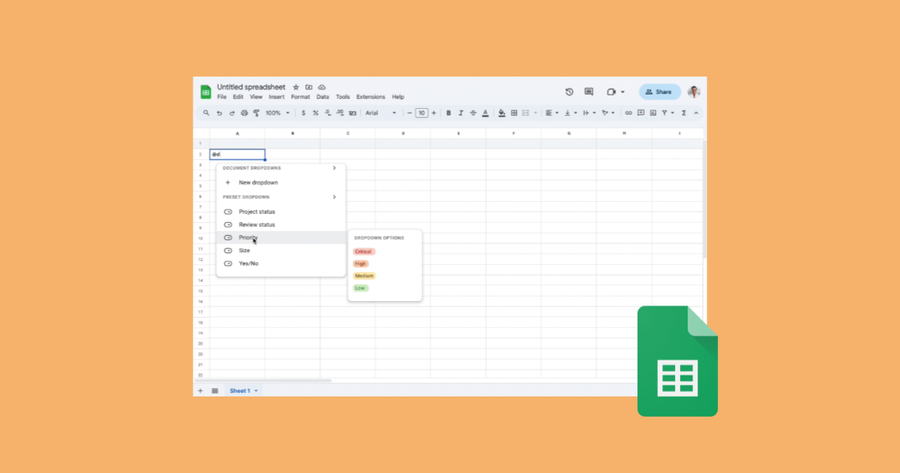
Task: Open the Google account avatar
Action: tap(694, 92)
